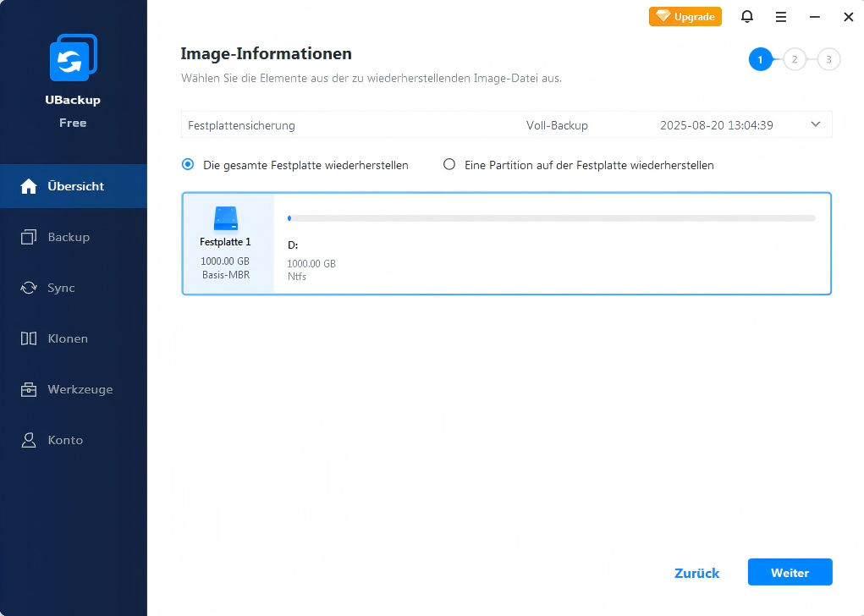
Task: Click the orange Upgrade button
Action: tap(685, 16)
